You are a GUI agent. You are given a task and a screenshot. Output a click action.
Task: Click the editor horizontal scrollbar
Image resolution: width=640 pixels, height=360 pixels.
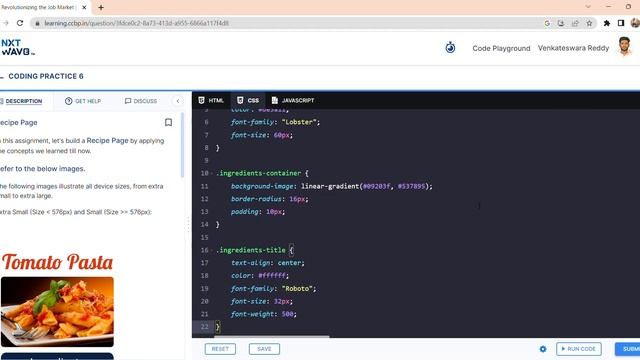271,337
